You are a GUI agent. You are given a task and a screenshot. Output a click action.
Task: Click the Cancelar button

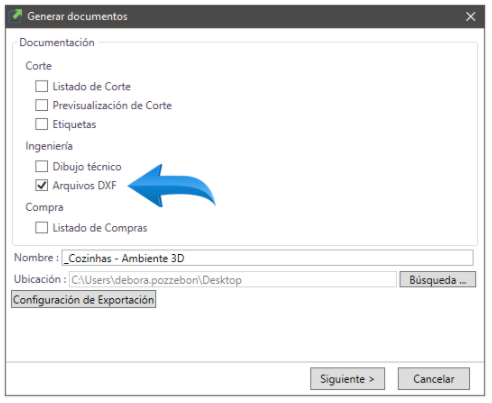(434, 379)
